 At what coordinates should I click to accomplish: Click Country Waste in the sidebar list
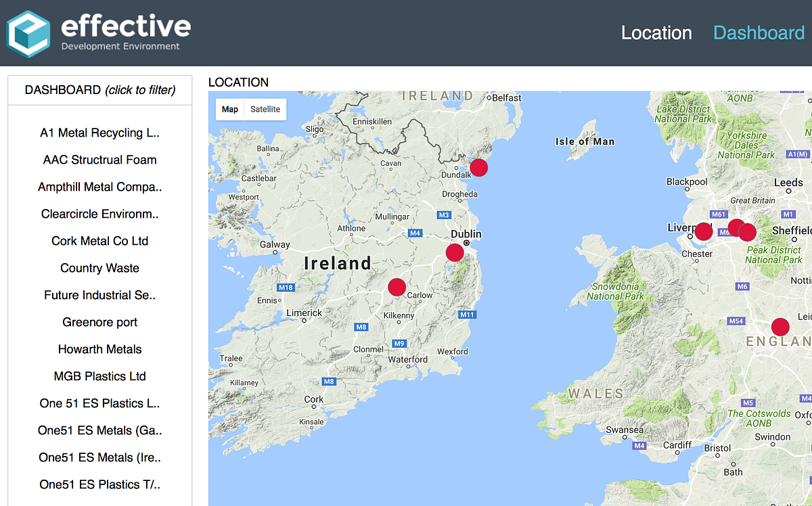click(x=99, y=268)
